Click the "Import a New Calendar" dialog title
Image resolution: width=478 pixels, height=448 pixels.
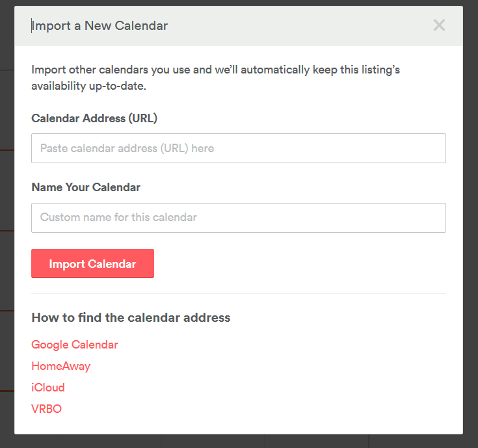pyautogui.click(x=100, y=26)
